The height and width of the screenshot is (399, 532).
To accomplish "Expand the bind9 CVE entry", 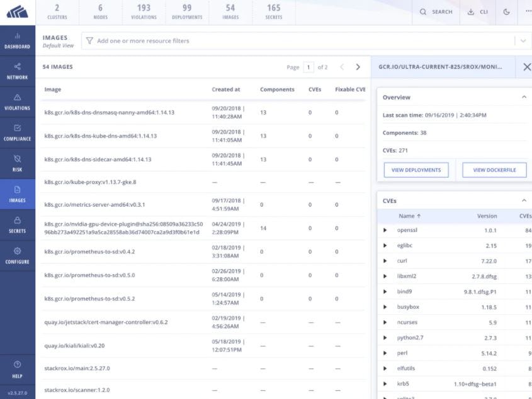I will coord(384,291).
